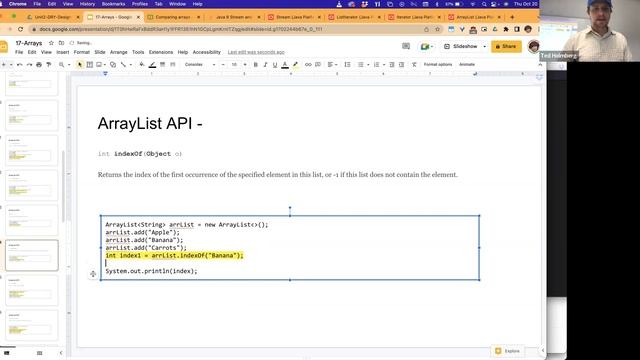640x360 pixels.
Task: Click the font size input field
Action: [234, 64]
